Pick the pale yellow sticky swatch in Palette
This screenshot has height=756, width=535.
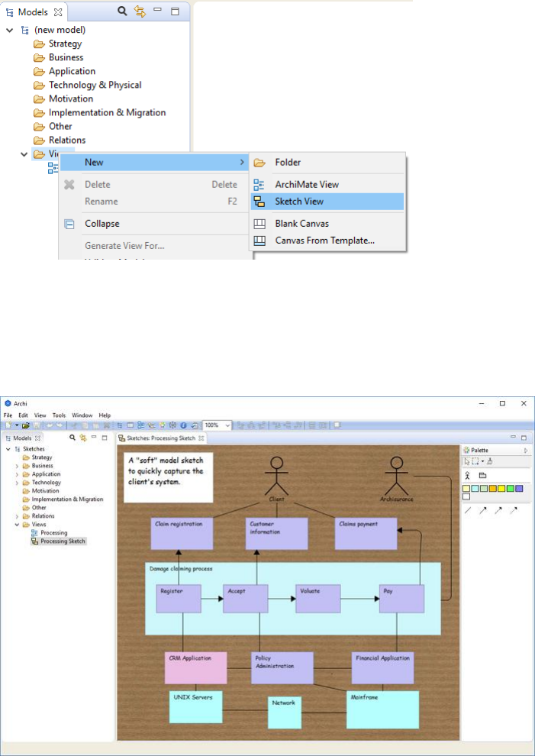pos(466,489)
